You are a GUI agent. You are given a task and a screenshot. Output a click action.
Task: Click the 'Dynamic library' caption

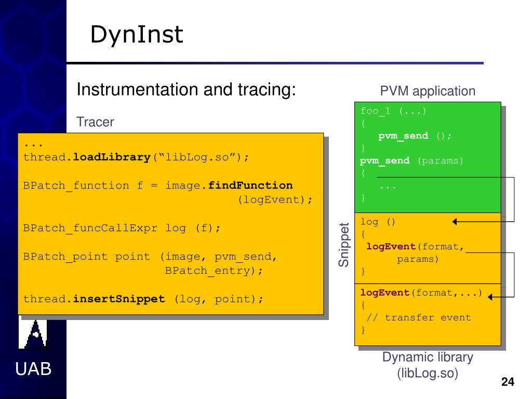pos(428,357)
